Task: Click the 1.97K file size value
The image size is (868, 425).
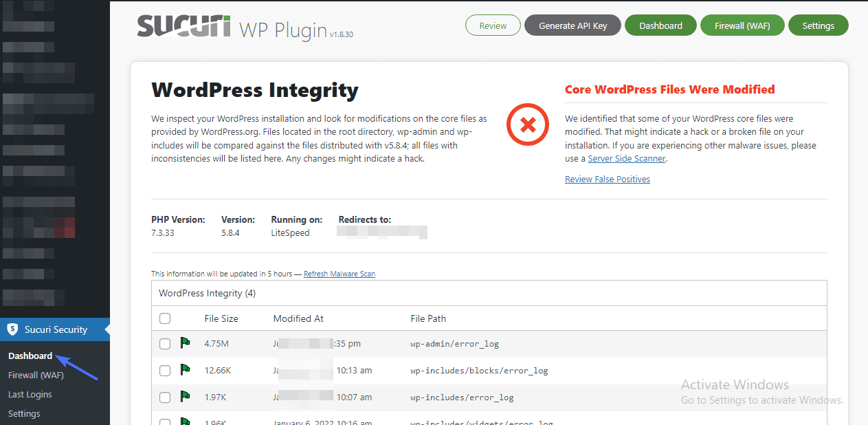Action: pos(216,397)
